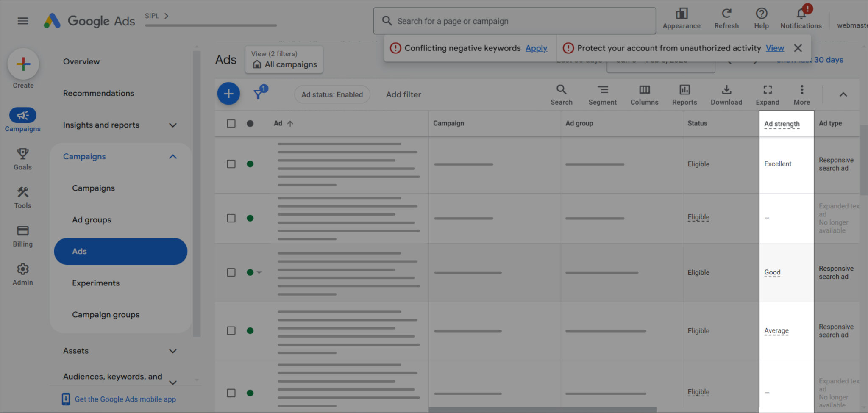The image size is (868, 413).
Task: Collapse the Campaigns section
Action: (x=172, y=157)
